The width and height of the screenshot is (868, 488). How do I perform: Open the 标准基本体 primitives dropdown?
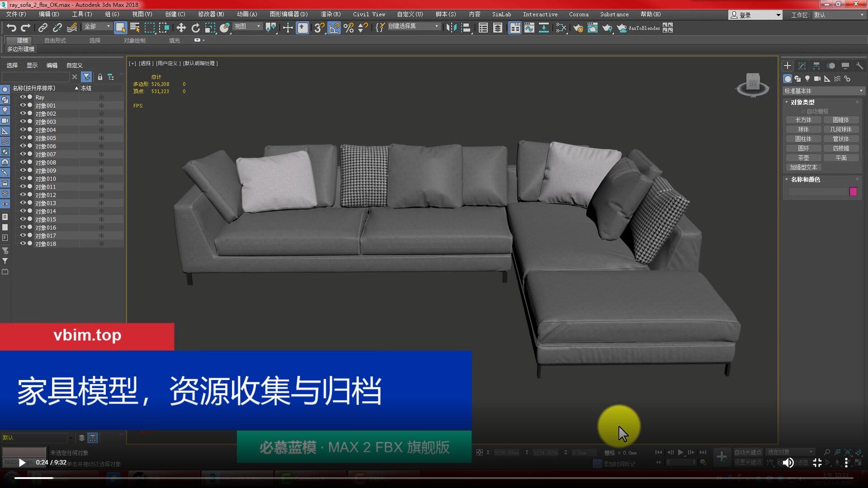tap(823, 91)
